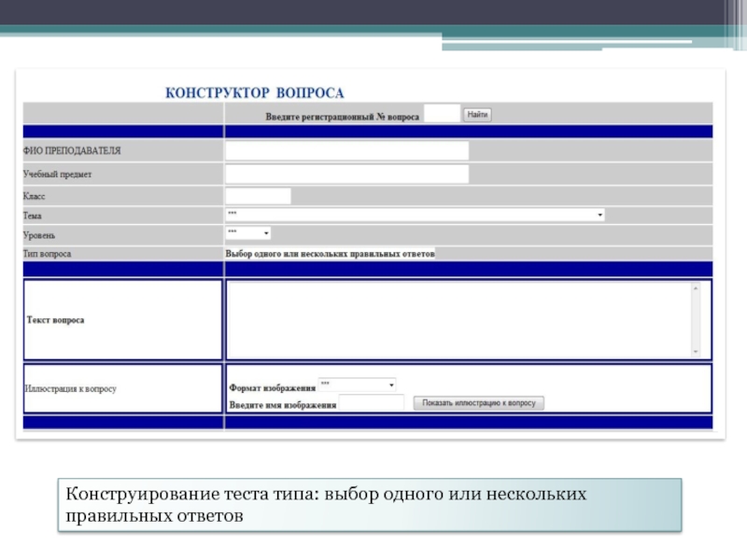Click the Выбор одного или нескольких правильных ответов text
Viewport: 747px width, 560px height.
pyautogui.click(x=330, y=254)
